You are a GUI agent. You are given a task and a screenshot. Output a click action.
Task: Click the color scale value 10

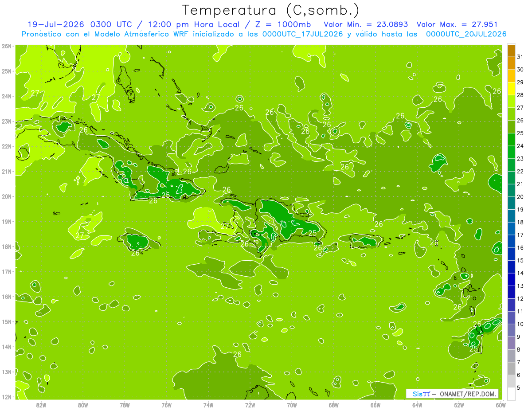click(x=520, y=324)
